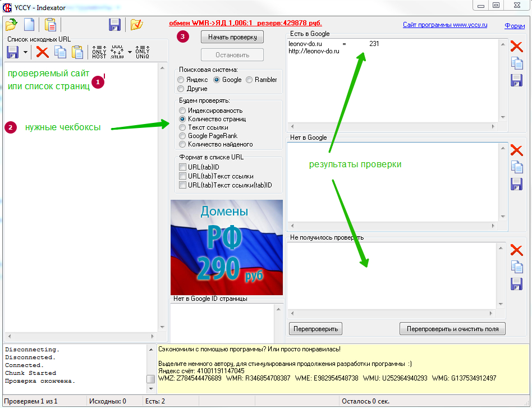Click the Домены РФ 290 руб banner
This screenshot has height=408, width=532.
click(x=227, y=247)
